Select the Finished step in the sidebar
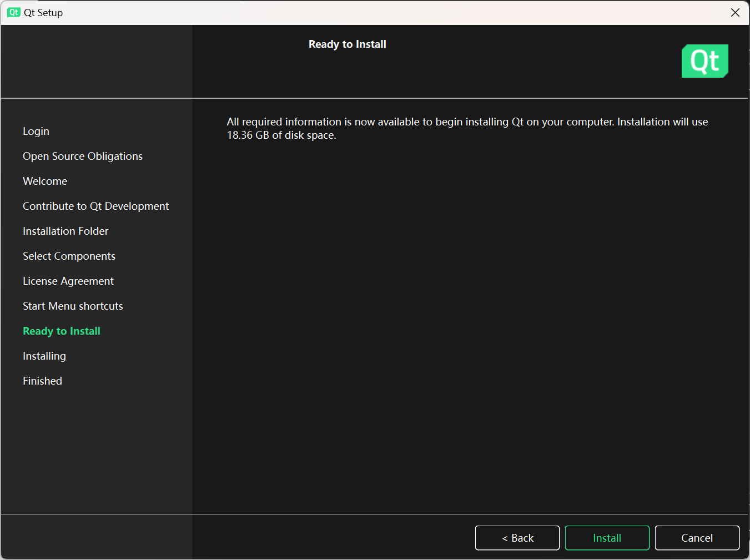 tap(42, 381)
